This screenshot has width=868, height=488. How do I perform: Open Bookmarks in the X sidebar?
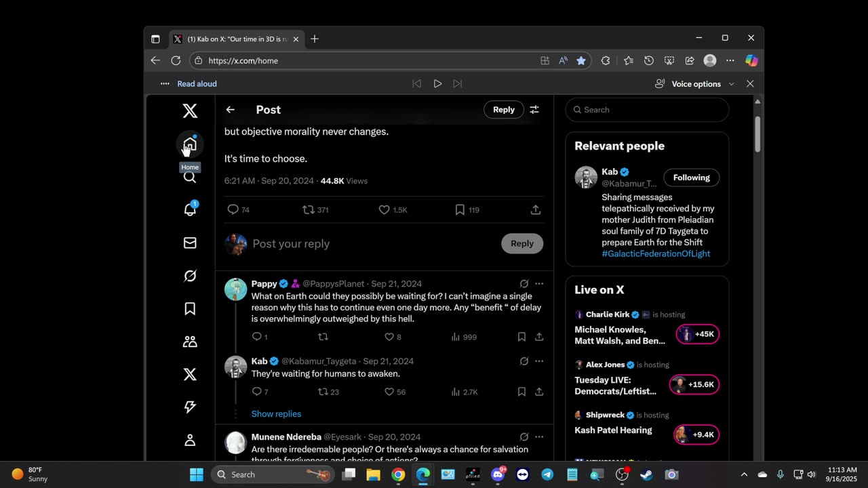(x=190, y=308)
